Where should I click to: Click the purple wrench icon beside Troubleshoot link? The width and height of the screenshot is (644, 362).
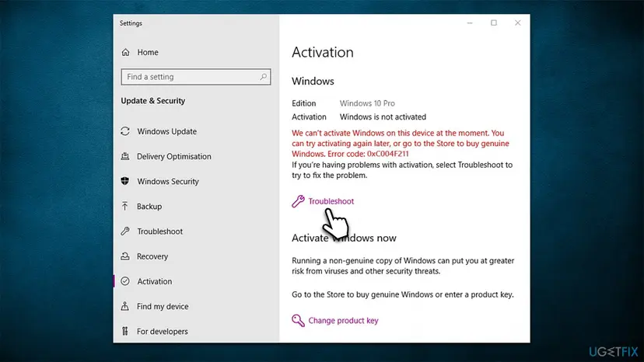pos(298,201)
